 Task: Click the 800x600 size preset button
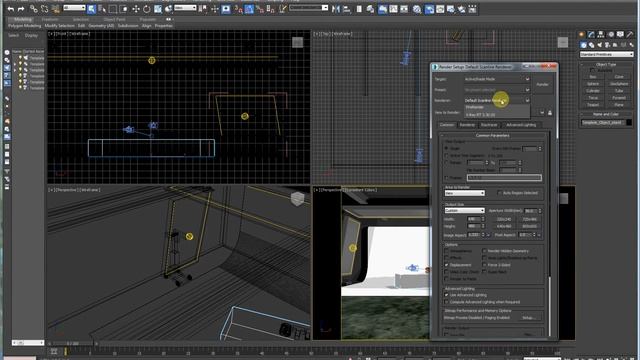coord(529,227)
